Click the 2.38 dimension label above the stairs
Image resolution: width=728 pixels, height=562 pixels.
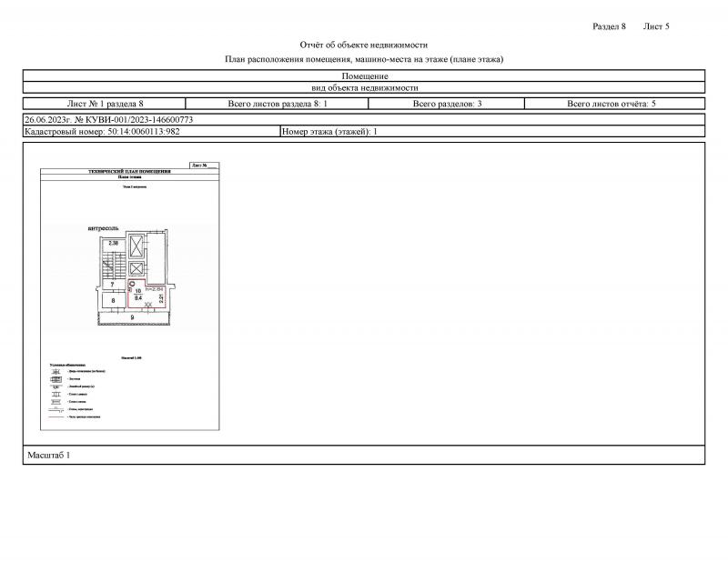(114, 244)
